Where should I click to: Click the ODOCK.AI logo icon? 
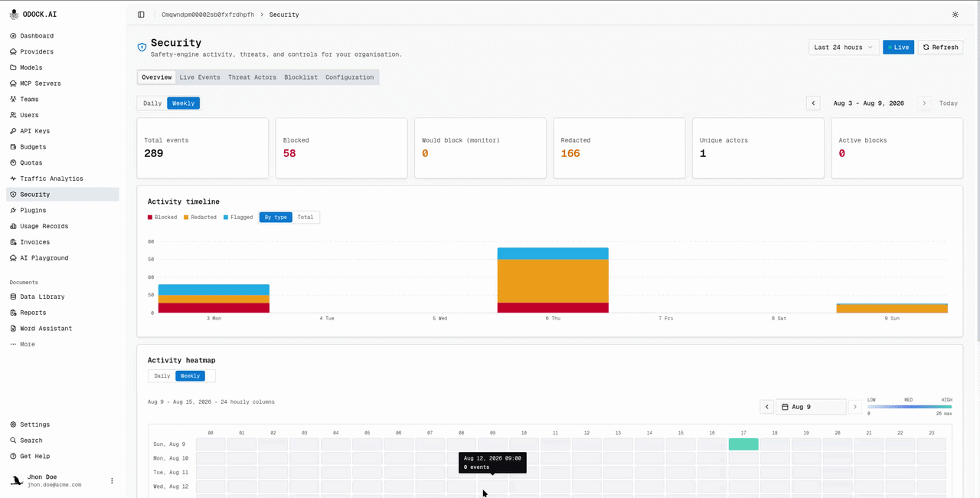pyautogui.click(x=14, y=14)
